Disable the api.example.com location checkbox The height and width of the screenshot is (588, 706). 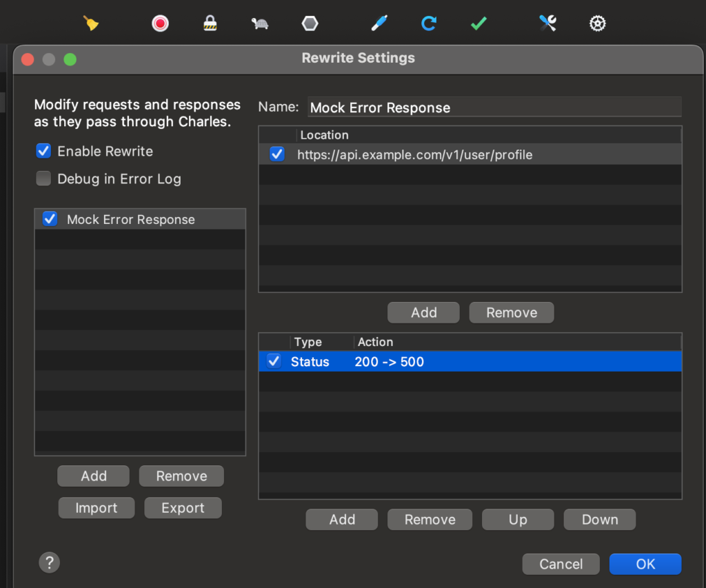(x=277, y=154)
